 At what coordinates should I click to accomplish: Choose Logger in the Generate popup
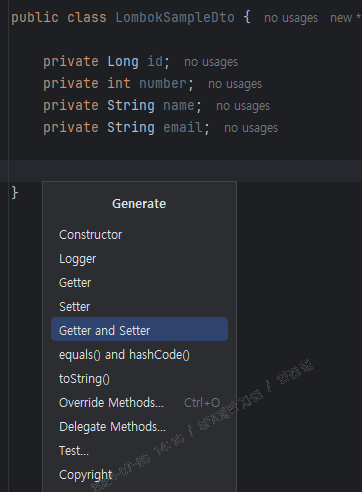[139, 259]
